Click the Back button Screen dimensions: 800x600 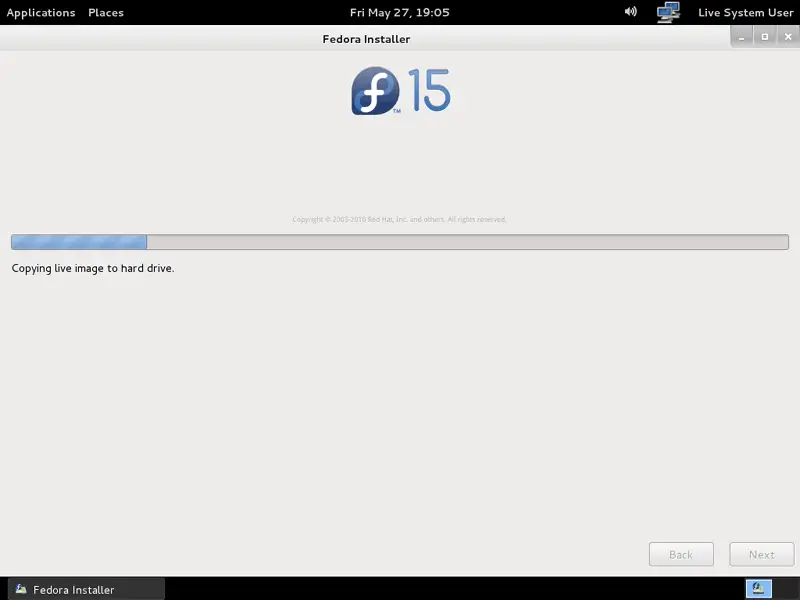click(x=681, y=554)
